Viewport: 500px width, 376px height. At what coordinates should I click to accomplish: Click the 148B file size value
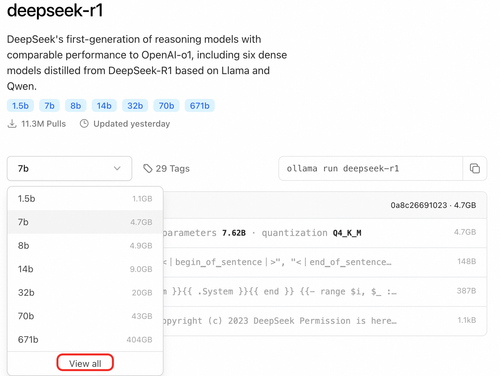(467, 261)
